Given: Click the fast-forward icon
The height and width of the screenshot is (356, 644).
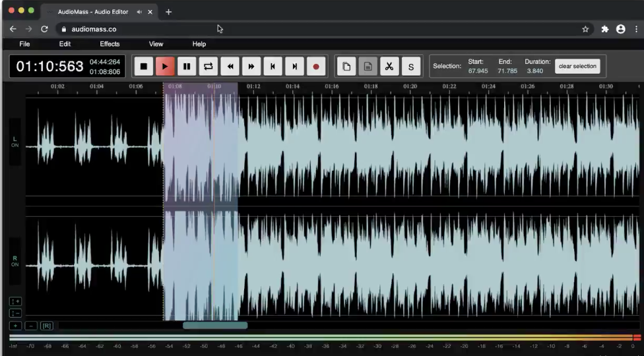Looking at the screenshot, I should pos(251,67).
